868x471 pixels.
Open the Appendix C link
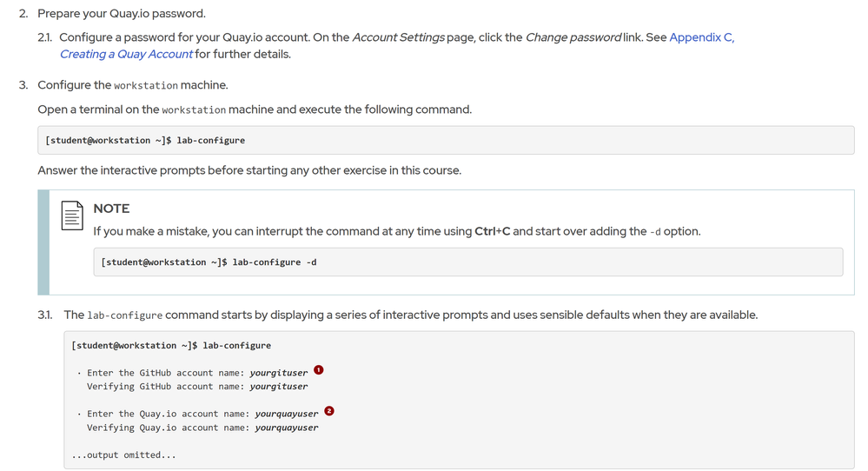point(701,37)
